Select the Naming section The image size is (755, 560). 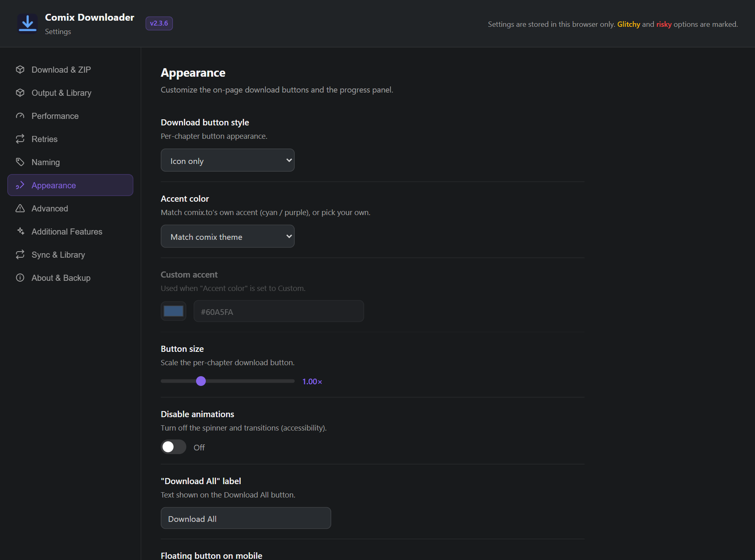[70, 162]
